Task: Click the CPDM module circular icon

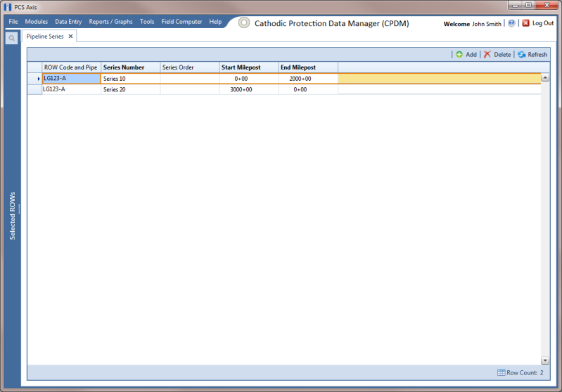Action: coord(244,23)
